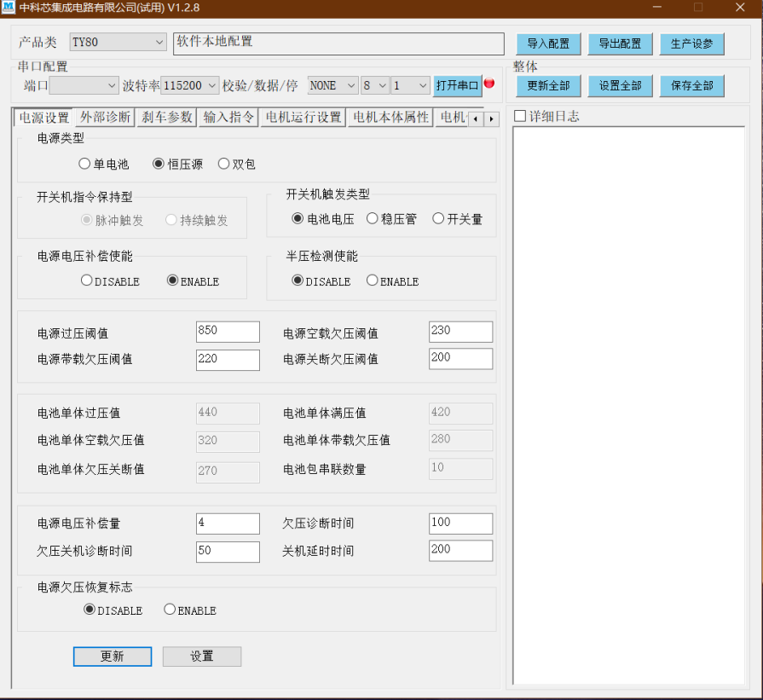Open the NONE parity dropdown
Screen dimensions: 763x700
click(x=333, y=85)
